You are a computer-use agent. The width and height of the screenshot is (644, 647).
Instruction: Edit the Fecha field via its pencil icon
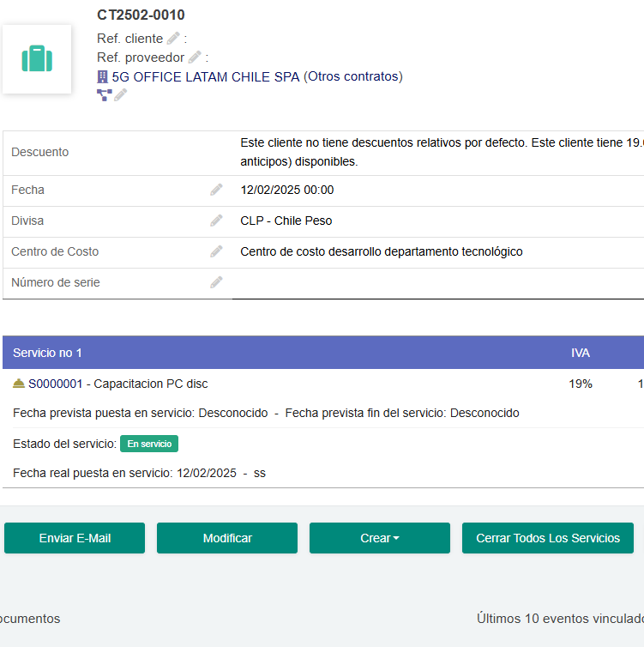(216, 190)
